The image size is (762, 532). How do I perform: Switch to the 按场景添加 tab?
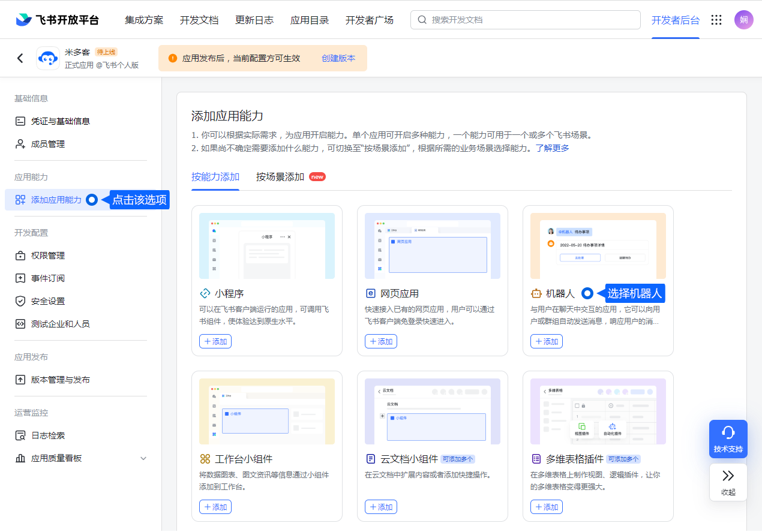coord(280,177)
